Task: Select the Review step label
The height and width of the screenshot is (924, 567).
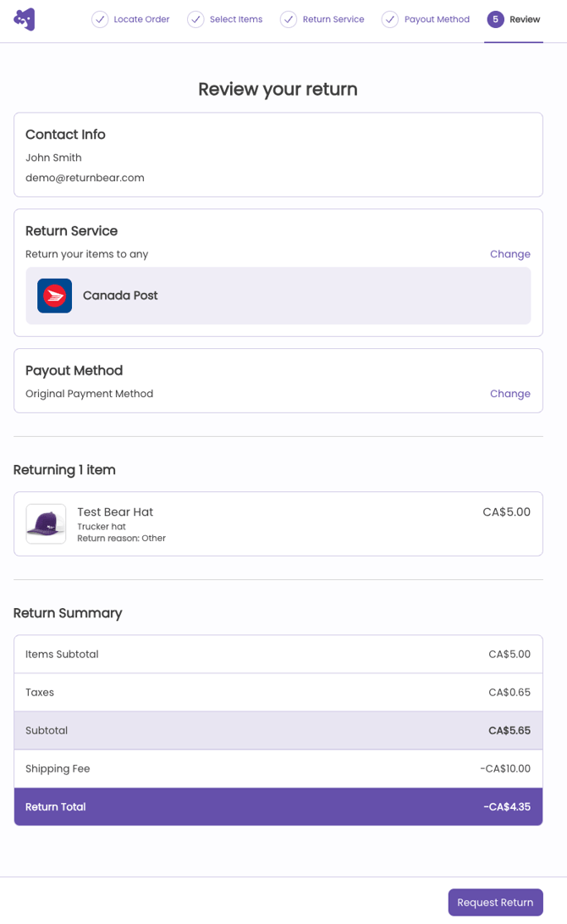Action: [525, 19]
